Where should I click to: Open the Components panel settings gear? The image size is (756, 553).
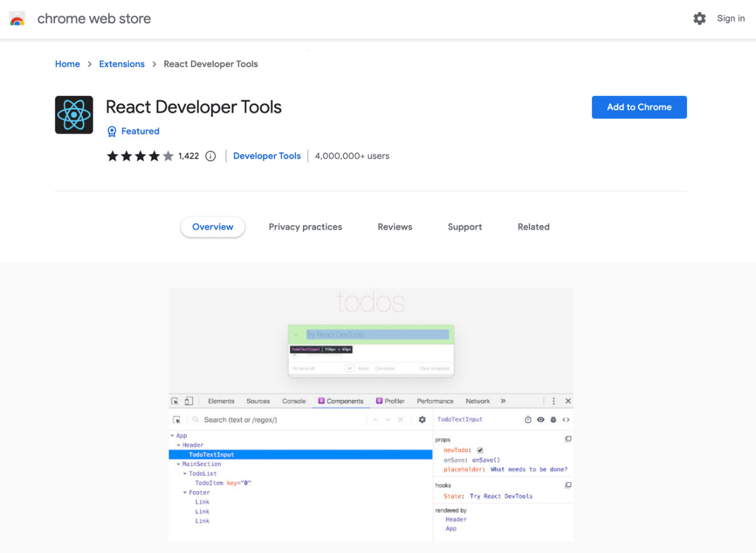click(x=423, y=420)
